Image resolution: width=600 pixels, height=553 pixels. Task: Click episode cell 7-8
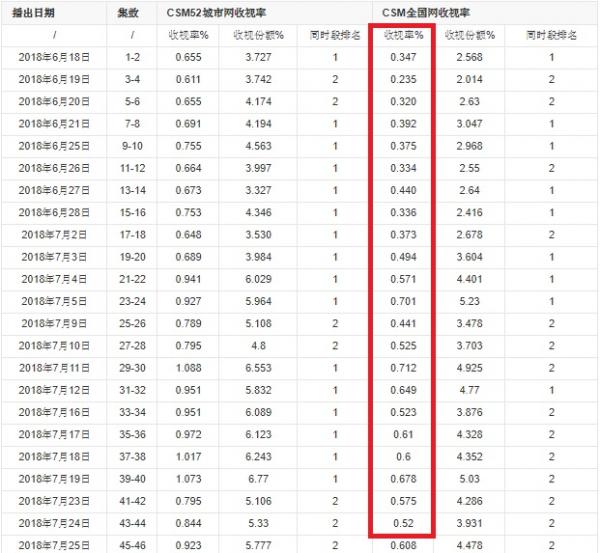click(132, 124)
